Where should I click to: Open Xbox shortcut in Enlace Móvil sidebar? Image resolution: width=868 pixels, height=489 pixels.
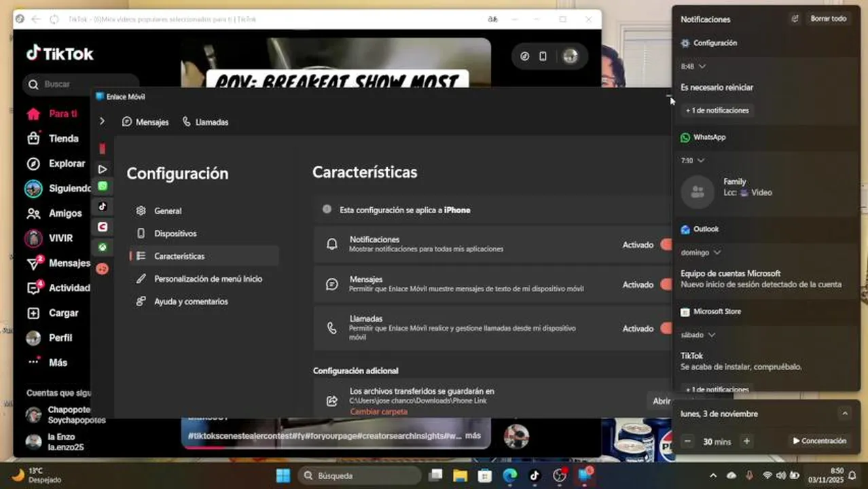click(x=103, y=247)
